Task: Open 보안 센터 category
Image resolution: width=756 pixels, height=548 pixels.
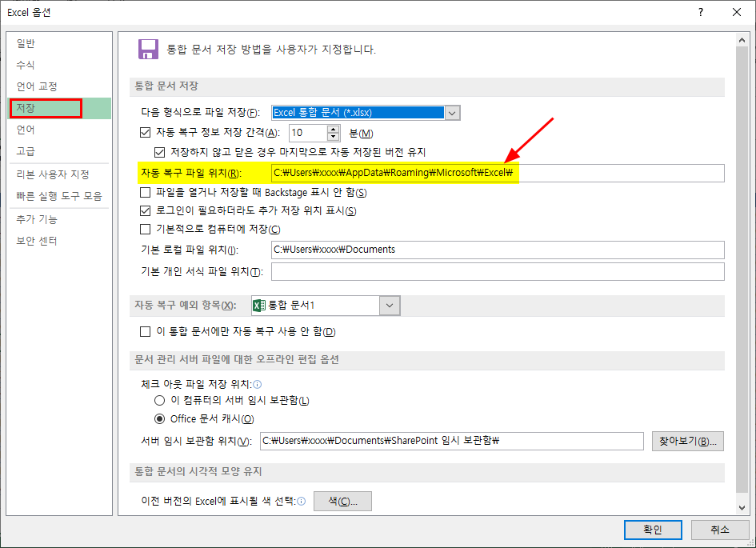Action: click(x=59, y=241)
